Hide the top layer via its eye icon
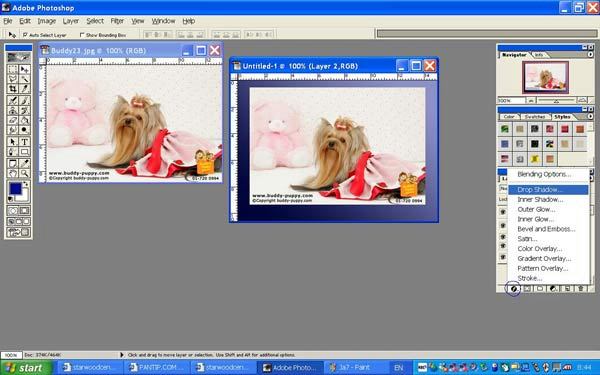Viewport: 600px width, 375px height. tap(503, 212)
